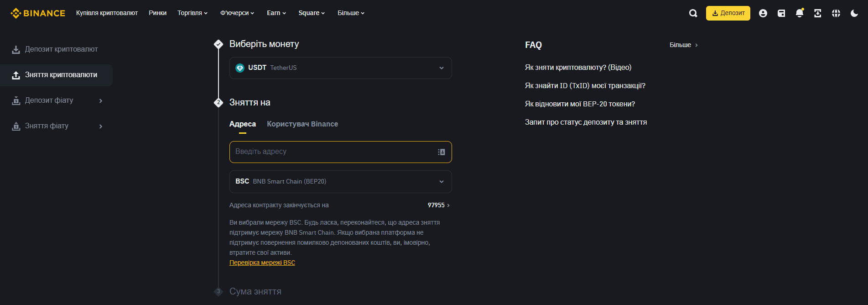Open Як зняти криптовалюту? (Відео) FAQ

pyautogui.click(x=578, y=68)
